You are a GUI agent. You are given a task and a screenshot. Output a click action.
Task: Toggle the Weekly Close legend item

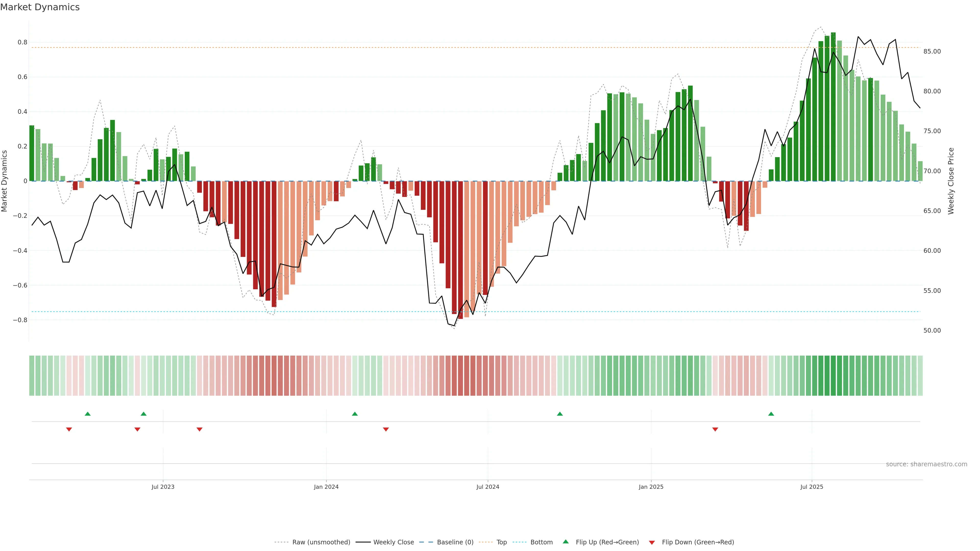coord(393,542)
